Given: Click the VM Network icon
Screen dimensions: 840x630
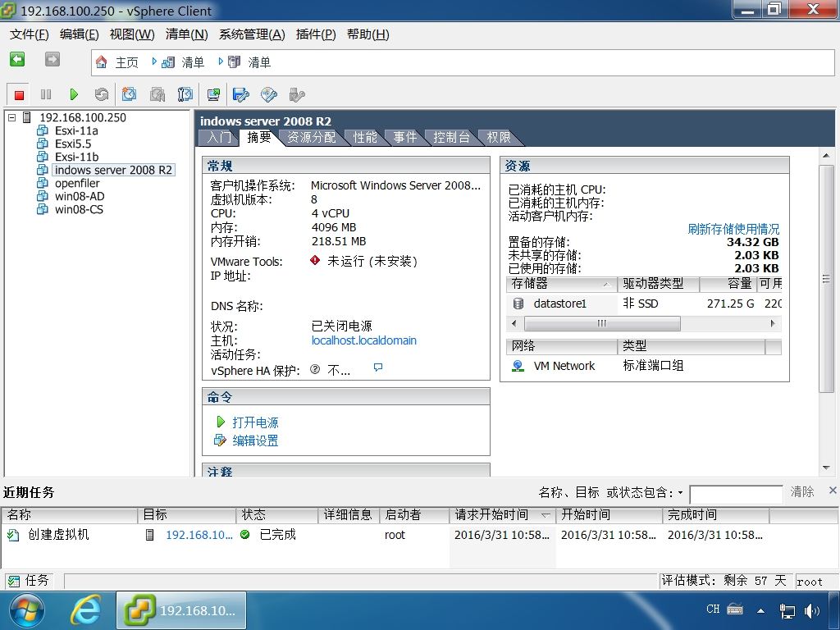Looking at the screenshot, I should tap(518, 366).
